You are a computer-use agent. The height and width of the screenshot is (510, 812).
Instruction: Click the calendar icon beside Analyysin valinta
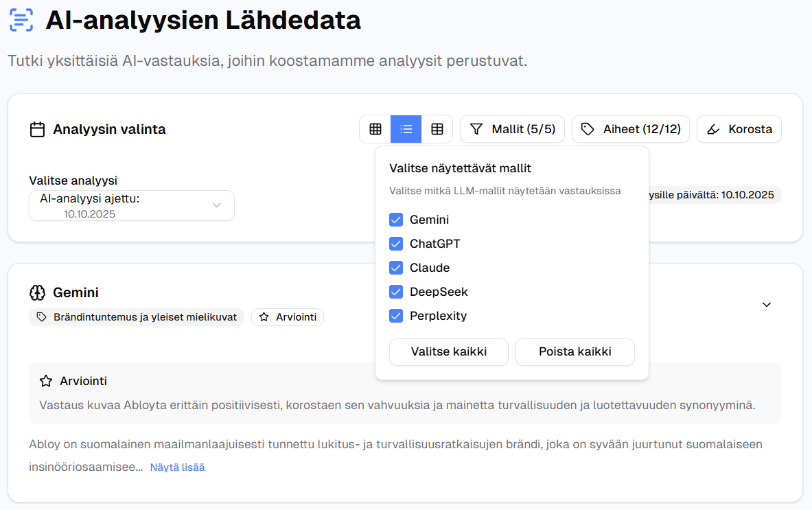(x=38, y=129)
